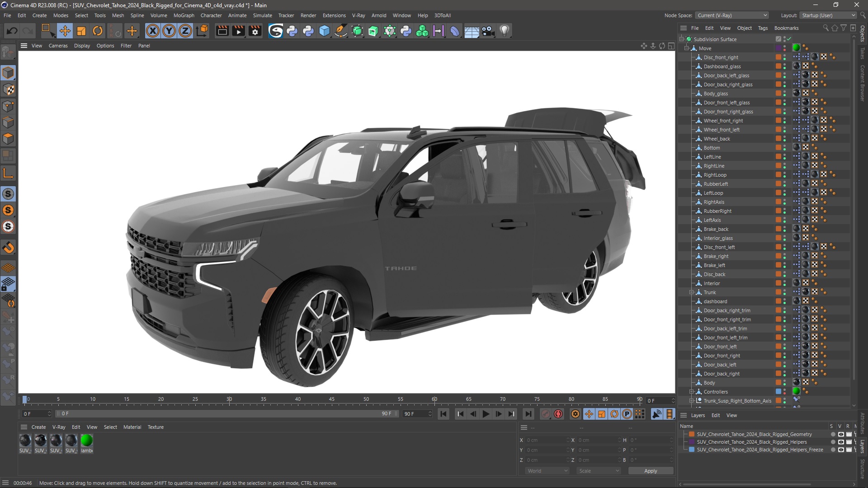
Task: Select the Scale tool in toolbar
Action: point(81,31)
